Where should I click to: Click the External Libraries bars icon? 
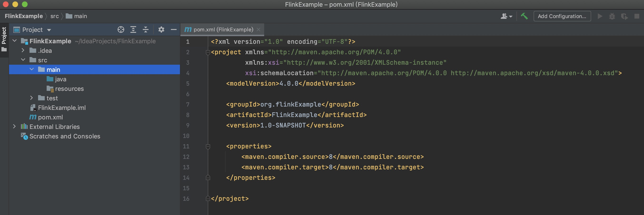(24, 126)
